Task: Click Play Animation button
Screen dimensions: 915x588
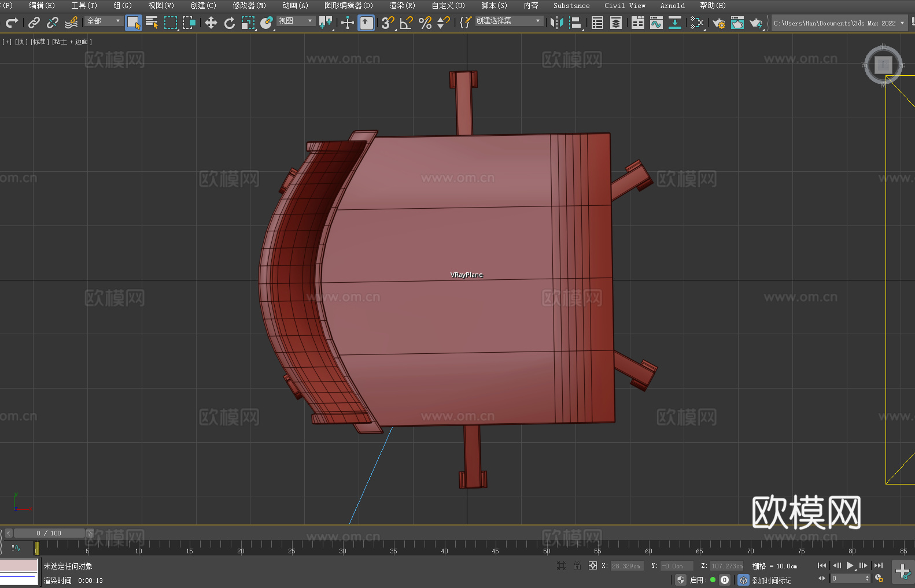Action: pos(850,565)
